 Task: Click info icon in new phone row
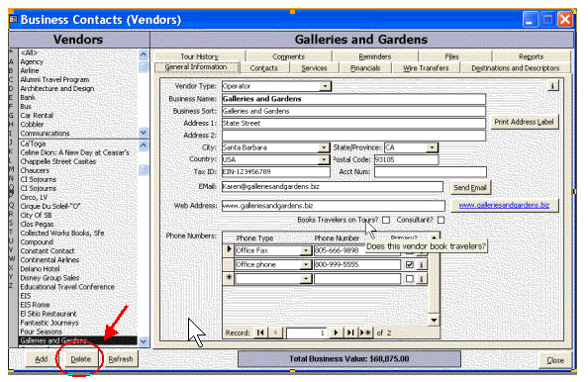coord(421,279)
